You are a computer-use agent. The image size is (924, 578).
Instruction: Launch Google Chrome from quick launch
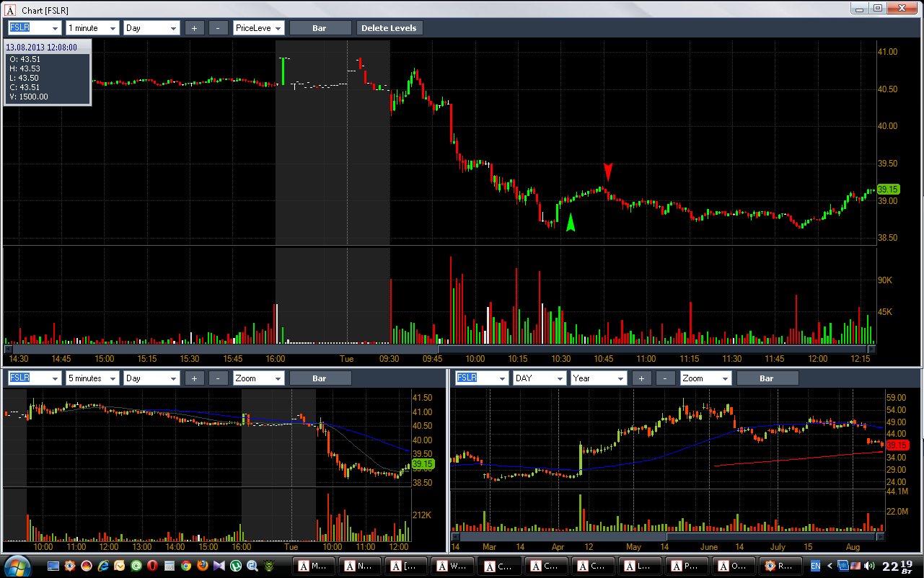point(186,566)
